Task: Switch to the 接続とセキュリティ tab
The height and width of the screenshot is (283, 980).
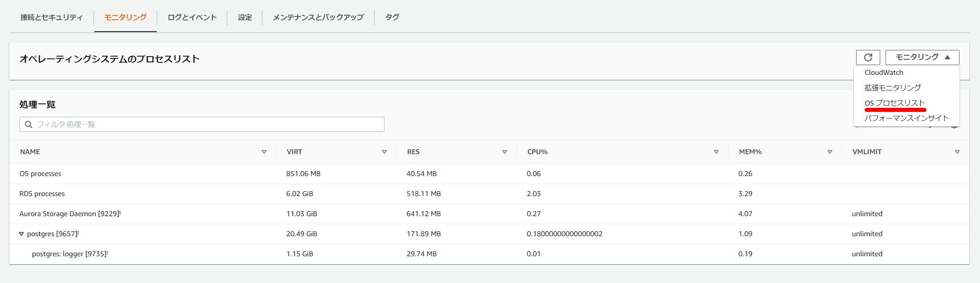Action: point(51,17)
